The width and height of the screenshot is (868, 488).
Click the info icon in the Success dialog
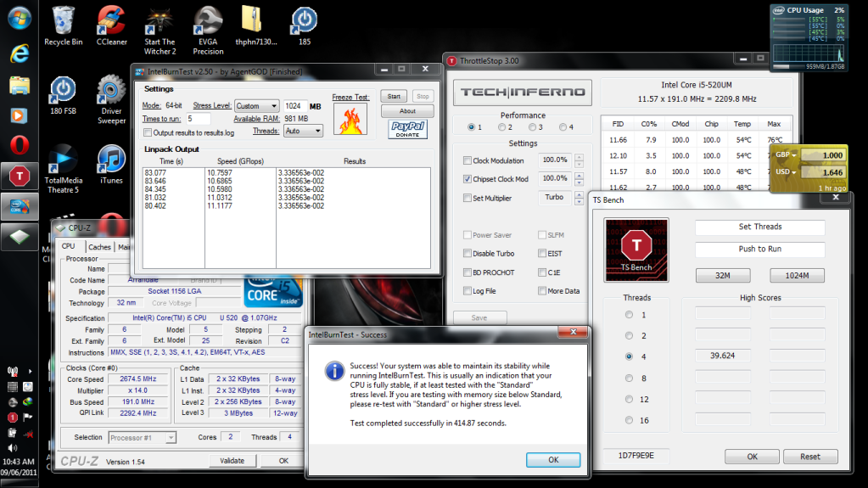(334, 371)
